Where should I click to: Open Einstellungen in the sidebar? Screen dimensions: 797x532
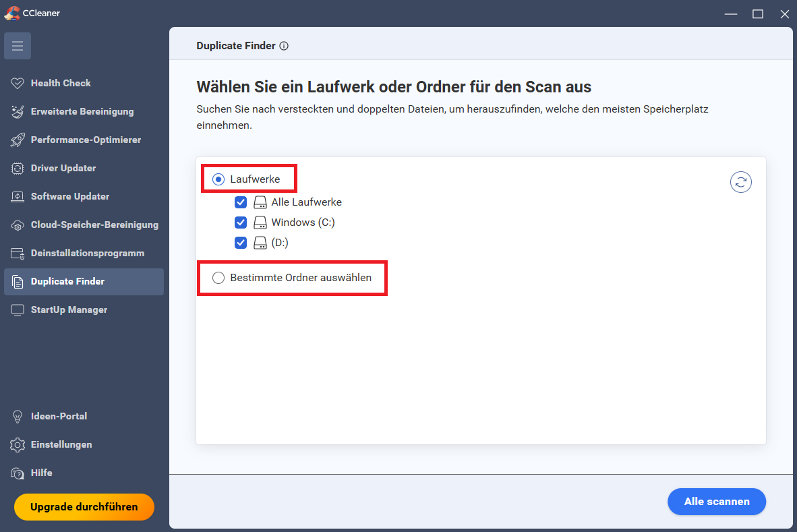pos(61,444)
